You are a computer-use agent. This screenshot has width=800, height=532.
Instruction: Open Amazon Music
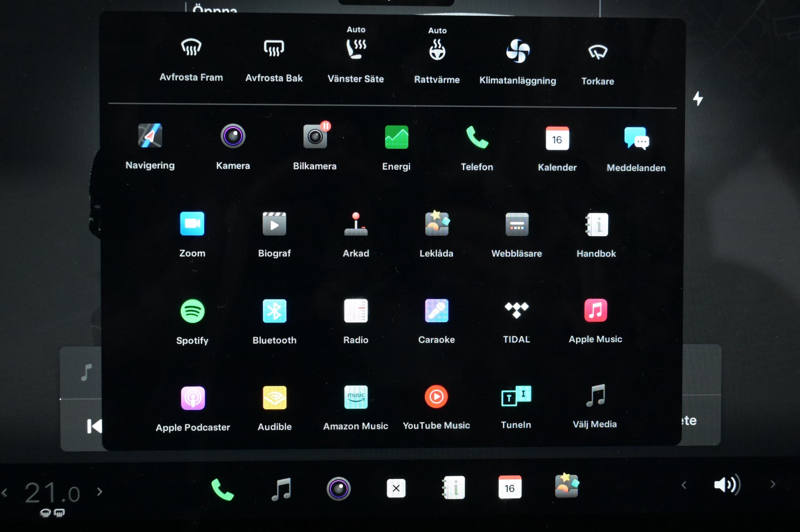356,397
